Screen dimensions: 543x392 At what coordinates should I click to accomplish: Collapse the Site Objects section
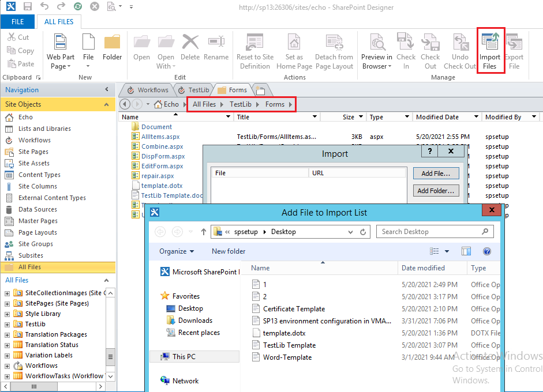tap(106, 104)
